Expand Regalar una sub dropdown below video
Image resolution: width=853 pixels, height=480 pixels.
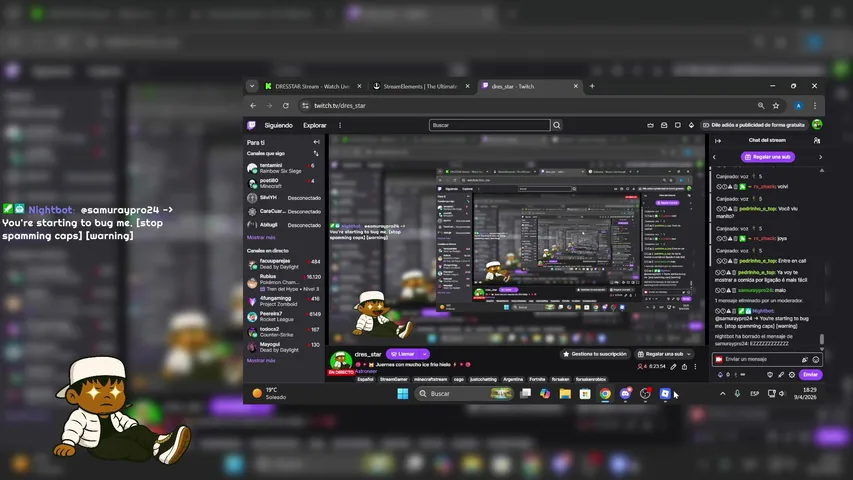coord(689,354)
